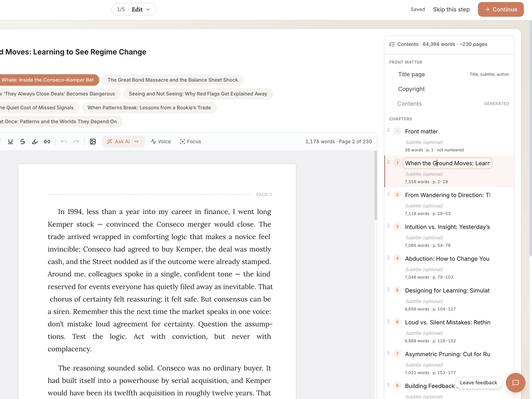Click the drag handle of chapter 1
This screenshot has width=532, height=399.
pyautogui.click(x=388, y=162)
